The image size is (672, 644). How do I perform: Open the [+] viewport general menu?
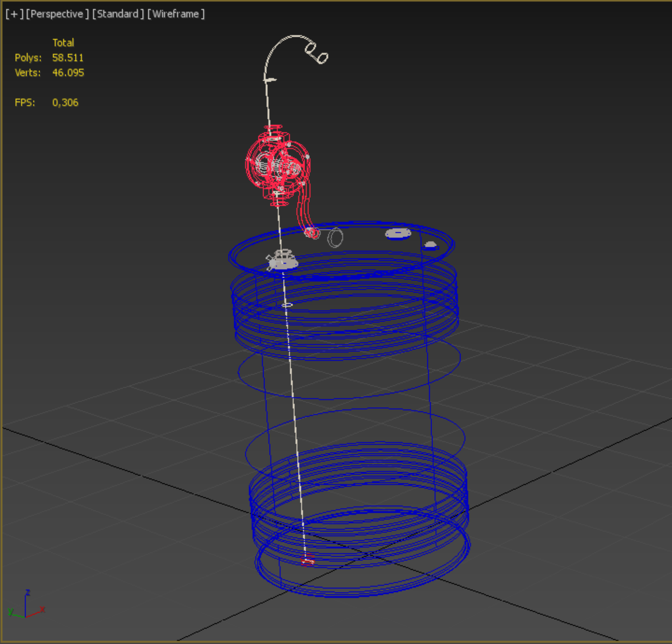14,14
